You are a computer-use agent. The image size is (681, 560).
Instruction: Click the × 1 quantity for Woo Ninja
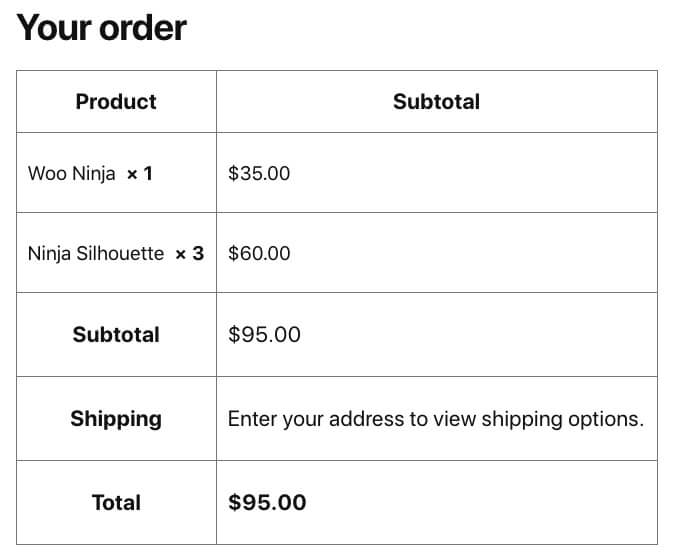click(140, 174)
